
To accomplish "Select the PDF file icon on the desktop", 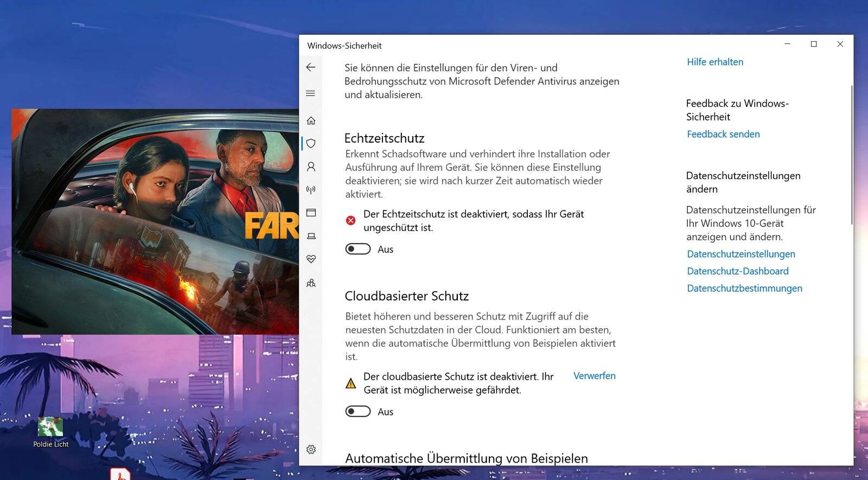I will (x=120, y=473).
